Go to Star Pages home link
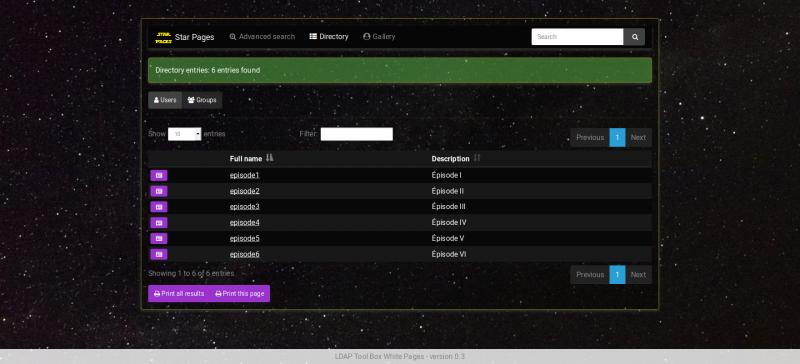Image resolution: width=800 pixels, height=364 pixels. (194, 37)
